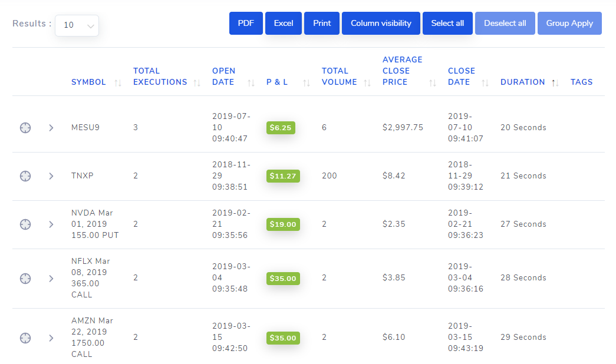Expand the MESU9 trade row
The image size is (616, 364).
tap(51, 128)
